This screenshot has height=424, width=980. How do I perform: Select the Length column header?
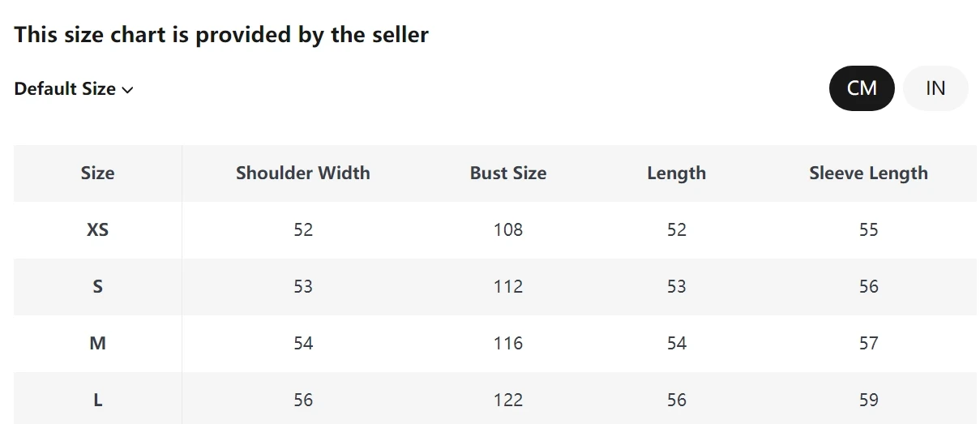click(677, 173)
